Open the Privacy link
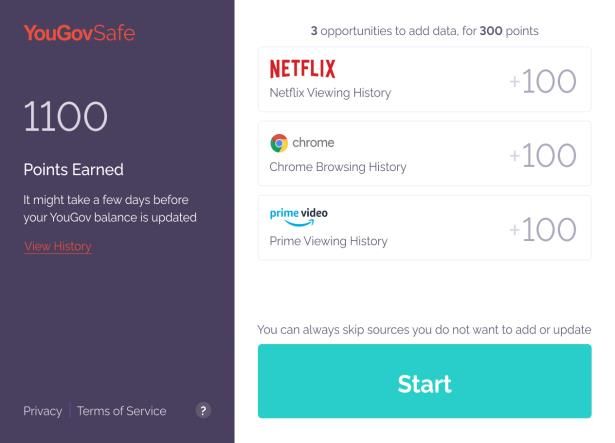This screenshot has height=443, width=615. pos(43,411)
